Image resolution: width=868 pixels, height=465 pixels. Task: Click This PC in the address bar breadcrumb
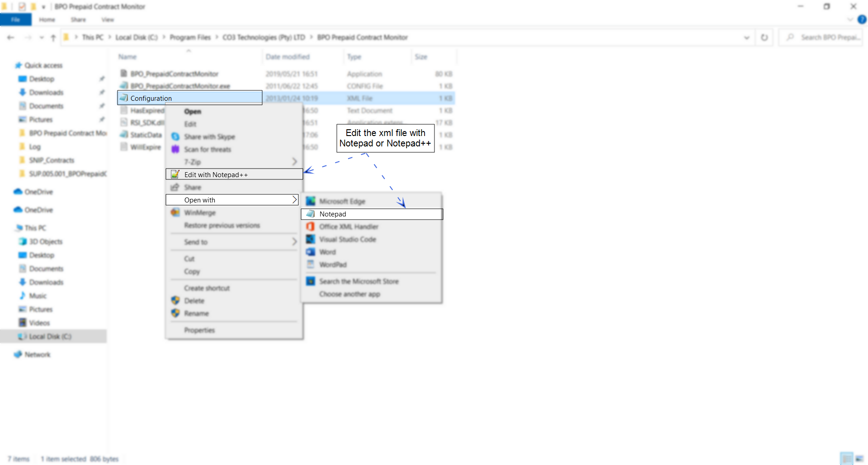(93, 38)
